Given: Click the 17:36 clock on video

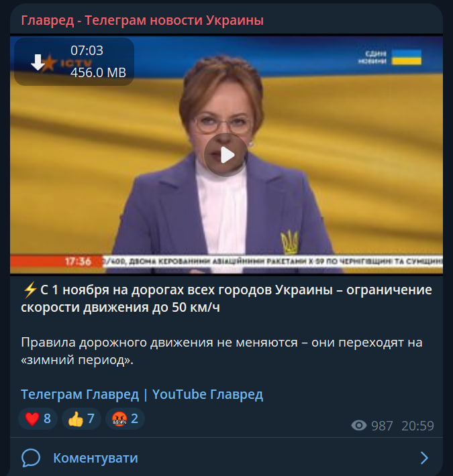Looking at the screenshot, I should pos(78,261).
